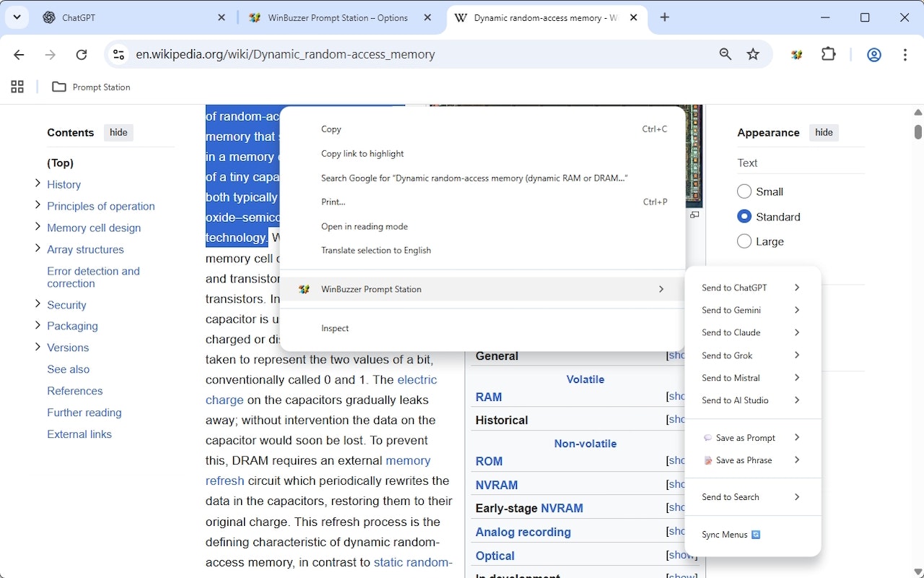
Task: Click the page vertical scrollbar thumb
Action: click(918, 131)
